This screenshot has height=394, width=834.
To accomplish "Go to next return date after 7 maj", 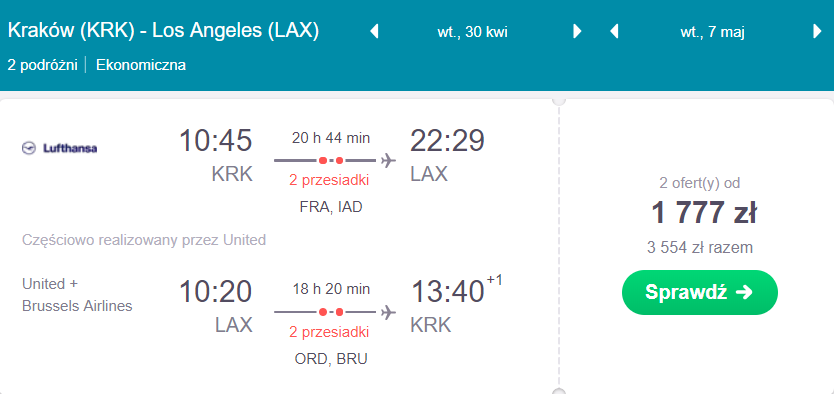I will click(818, 31).
